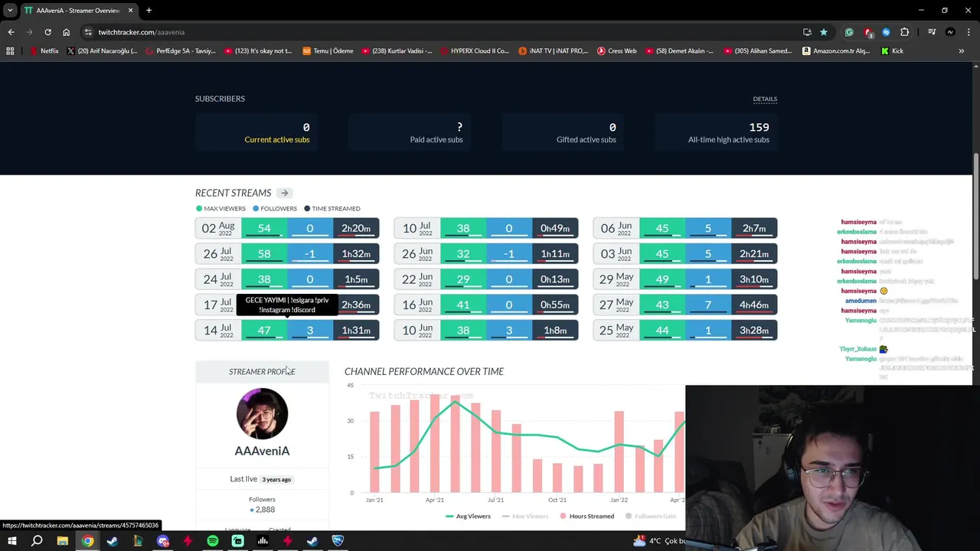
Task: Click the AAAveniA profile avatar image
Action: (262, 413)
